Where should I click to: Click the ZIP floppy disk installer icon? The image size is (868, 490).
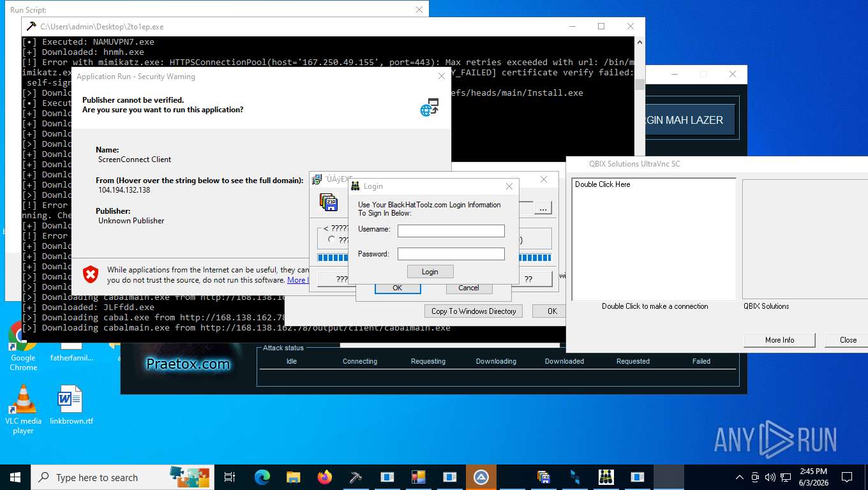coord(329,202)
